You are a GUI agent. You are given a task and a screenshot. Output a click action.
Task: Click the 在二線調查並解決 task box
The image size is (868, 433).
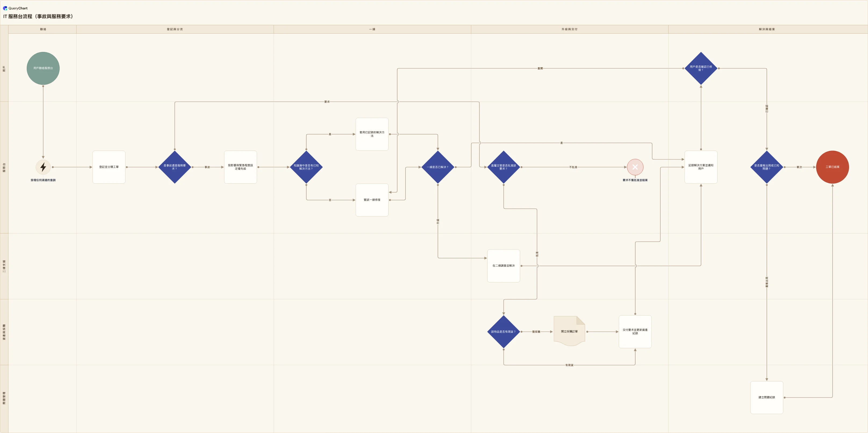[503, 266]
